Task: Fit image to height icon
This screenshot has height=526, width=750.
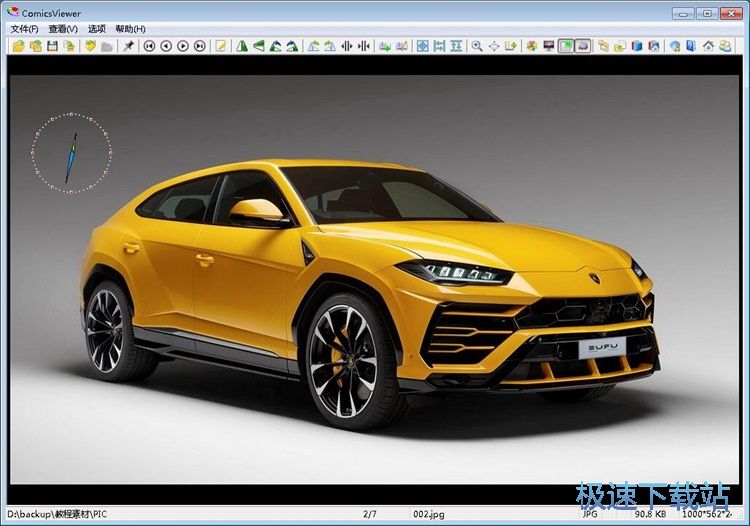Action: click(456, 46)
